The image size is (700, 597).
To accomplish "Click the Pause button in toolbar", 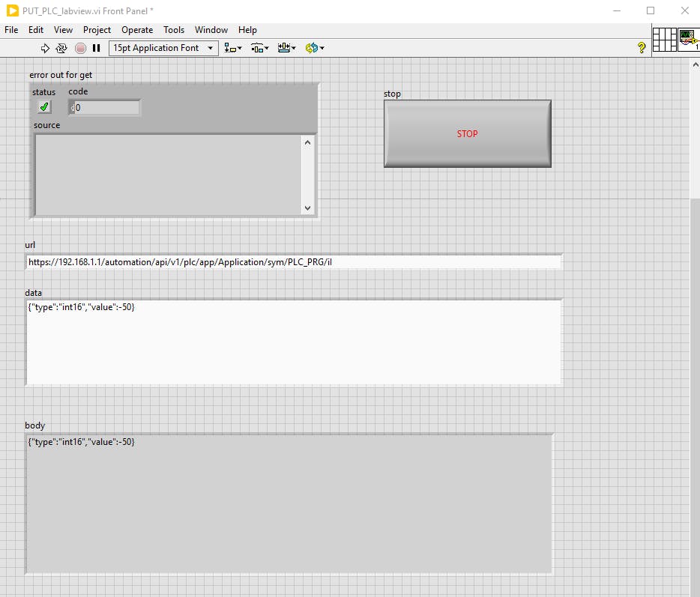I will (x=96, y=48).
